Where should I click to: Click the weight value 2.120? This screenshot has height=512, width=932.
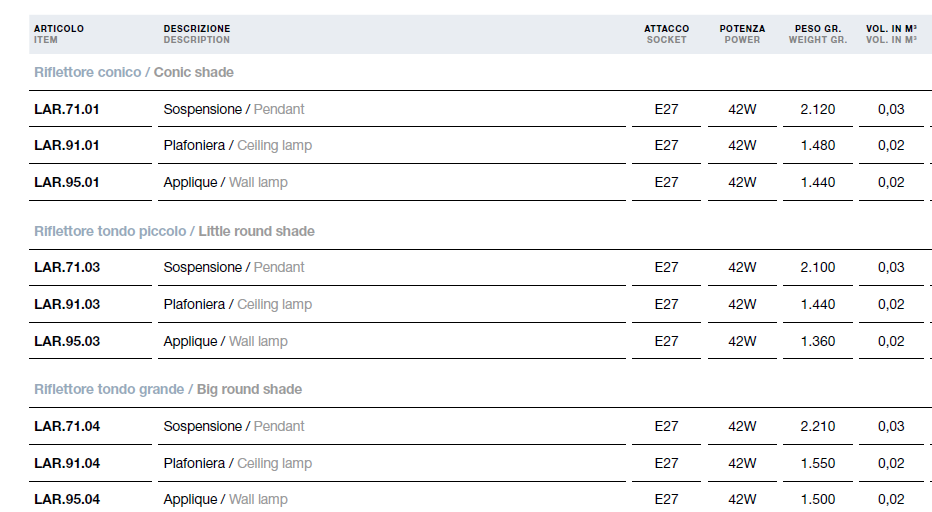tap(817, 109)
